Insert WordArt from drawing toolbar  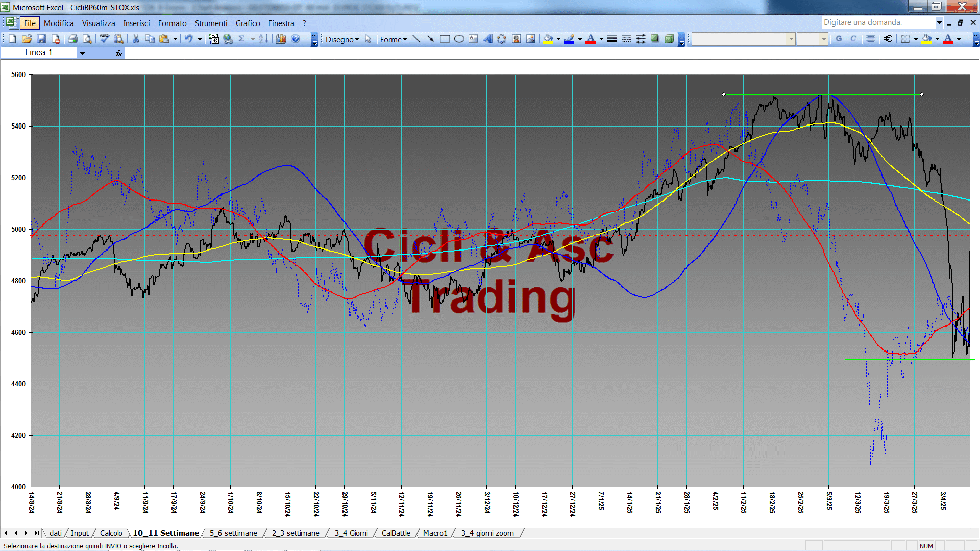[487, 39]
